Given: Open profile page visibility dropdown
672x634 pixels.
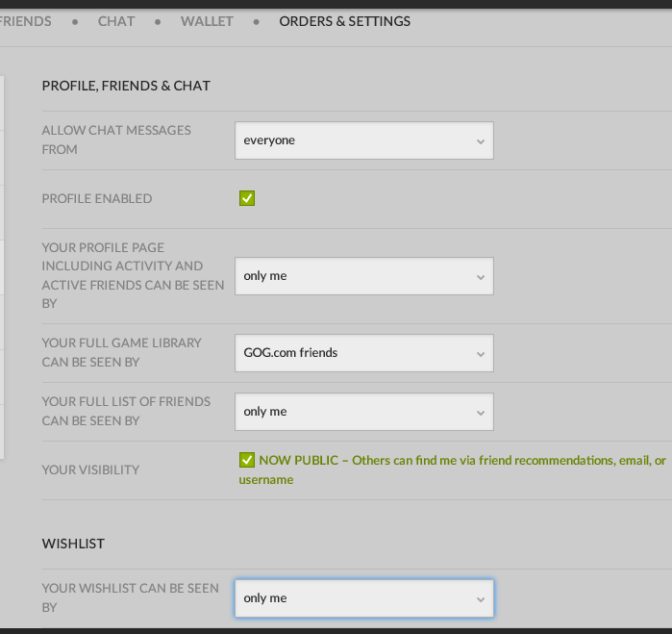Looking at the screenshot, I should tap(364, 276).
